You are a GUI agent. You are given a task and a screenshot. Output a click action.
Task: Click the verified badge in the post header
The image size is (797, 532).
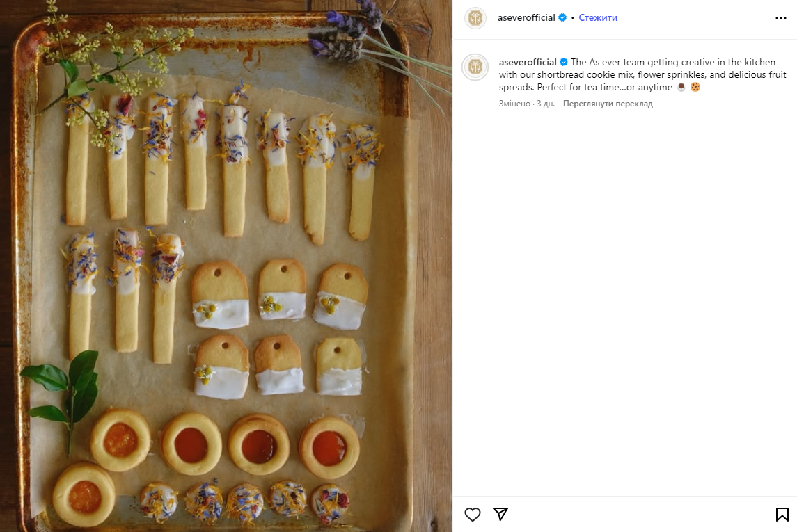pyautogui.click(x=562, y=18)
